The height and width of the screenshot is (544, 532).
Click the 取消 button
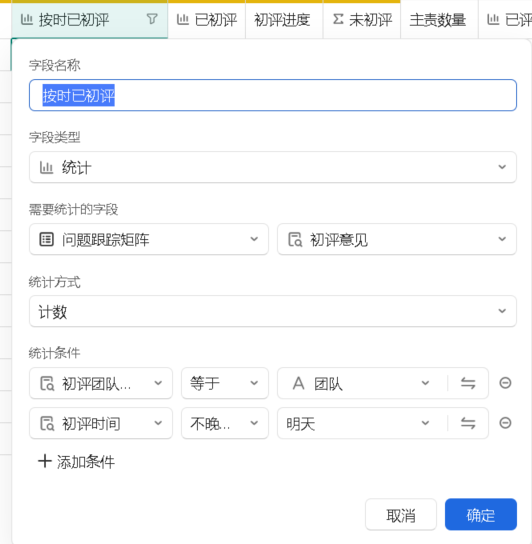[x=401, y=515]
